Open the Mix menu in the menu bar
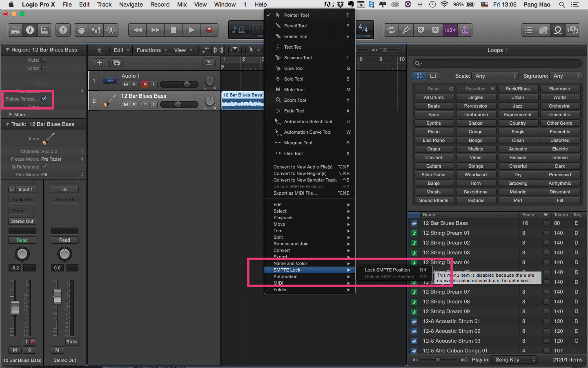This screenshot has height=368, width=588. (182, 4)
